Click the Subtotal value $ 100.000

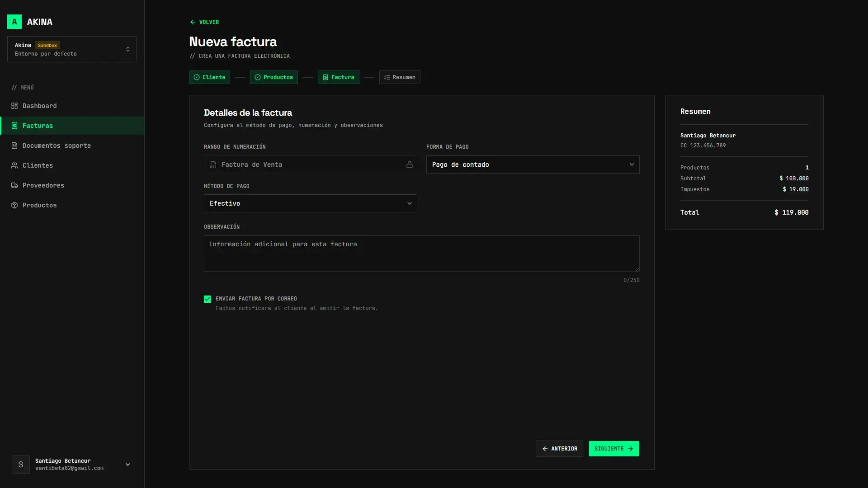pos(794,178)
